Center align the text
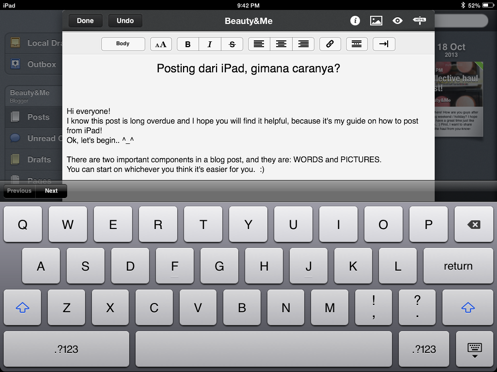497x372 pixels. pyautogui.click(x=281, y=44)
